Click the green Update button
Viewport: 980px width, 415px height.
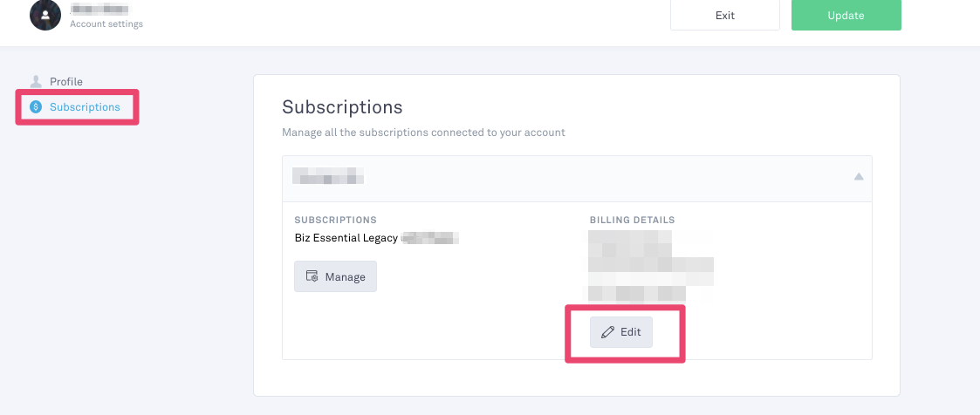tap(846, 16)
